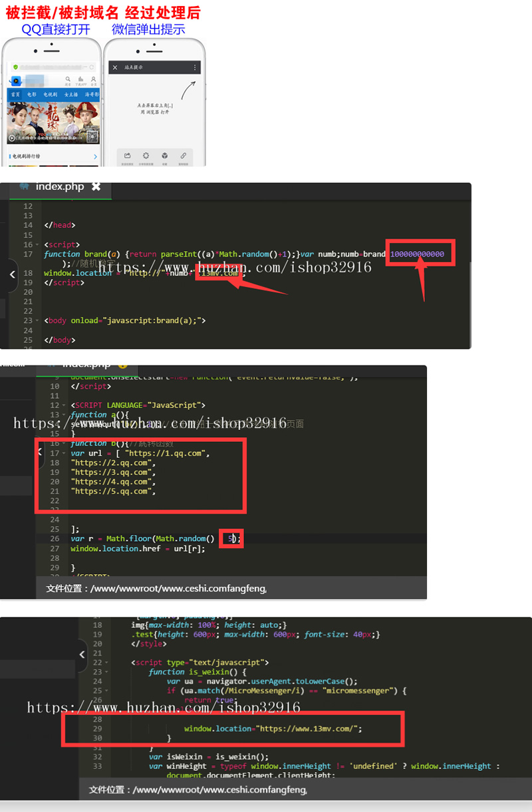Viewport: 532px width, 812px height.
Task: Switch to the 电视剧 tab in phone navigation
Action: click(x=50, y=95)
